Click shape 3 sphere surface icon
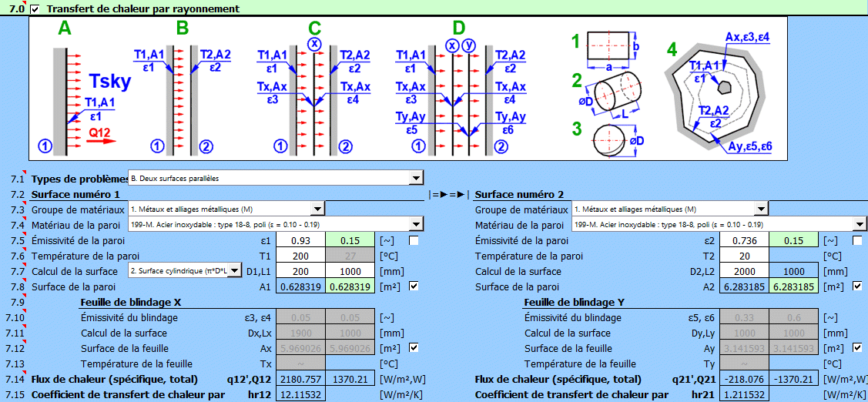Viewport: 868px width, 402px height. coord(613,142)
